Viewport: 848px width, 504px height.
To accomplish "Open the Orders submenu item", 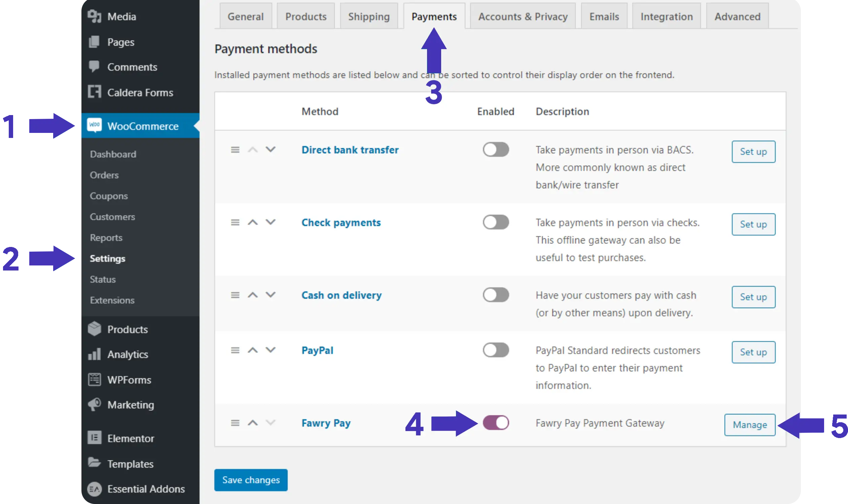I will (x=104, y=175).
